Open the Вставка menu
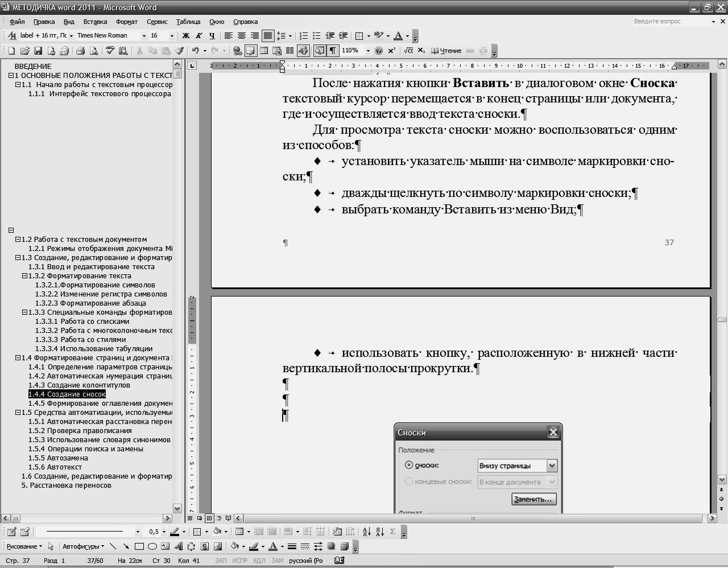Screen dimensions: 728x568 click(95, 22)
